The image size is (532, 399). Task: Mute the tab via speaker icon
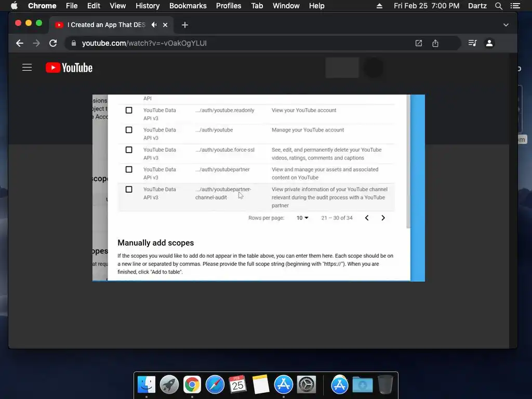[x=154, y=25]
